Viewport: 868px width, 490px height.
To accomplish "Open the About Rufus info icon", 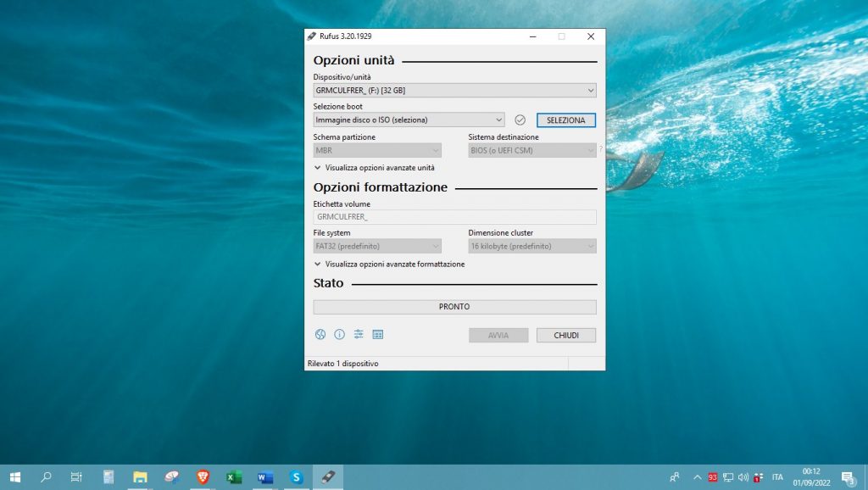I will coord(339,334).
